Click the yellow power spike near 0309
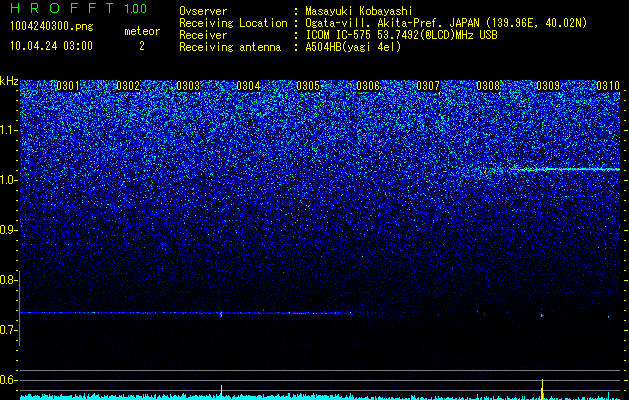 pos(542,389)
